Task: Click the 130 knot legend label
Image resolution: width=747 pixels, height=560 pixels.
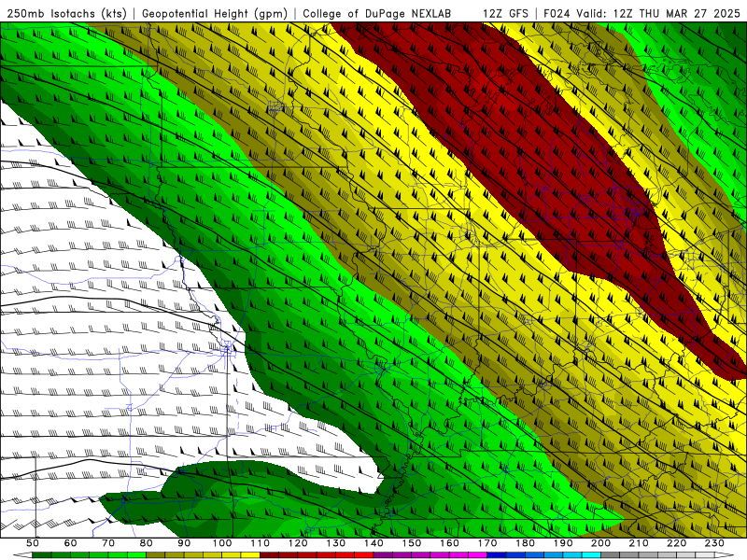Action: (336, 543)
